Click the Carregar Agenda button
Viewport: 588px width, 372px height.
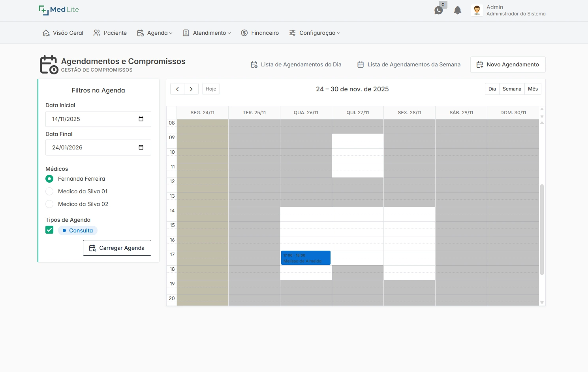coord(117,248)
